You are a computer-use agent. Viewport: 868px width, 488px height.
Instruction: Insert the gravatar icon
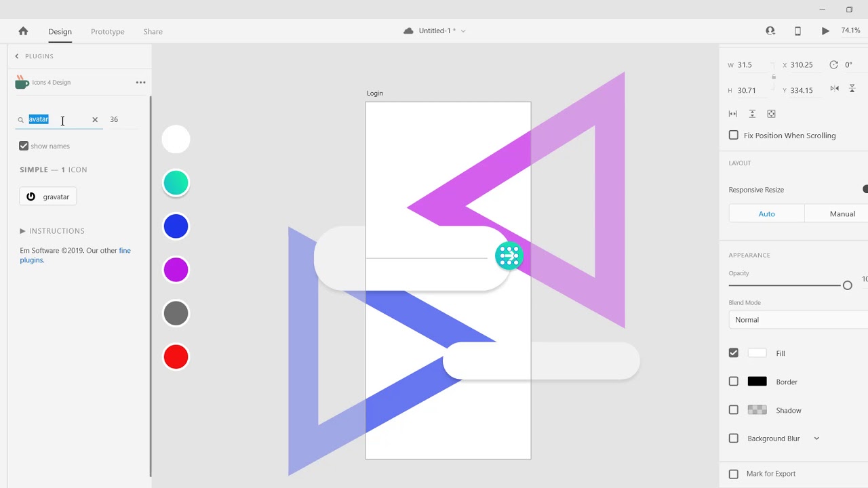click(x=48, y=197)
